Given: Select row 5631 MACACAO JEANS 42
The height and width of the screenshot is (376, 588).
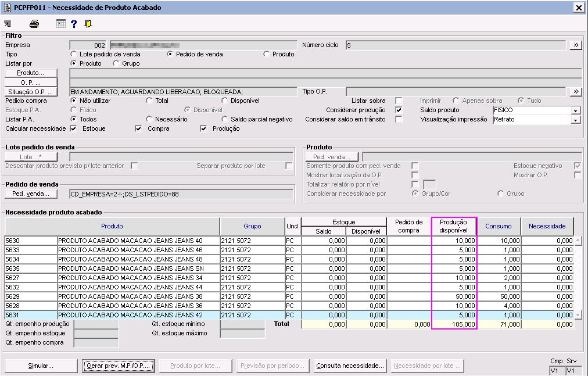Looking at the screenshot, I should pyautogui.click(x=289, y=315).
